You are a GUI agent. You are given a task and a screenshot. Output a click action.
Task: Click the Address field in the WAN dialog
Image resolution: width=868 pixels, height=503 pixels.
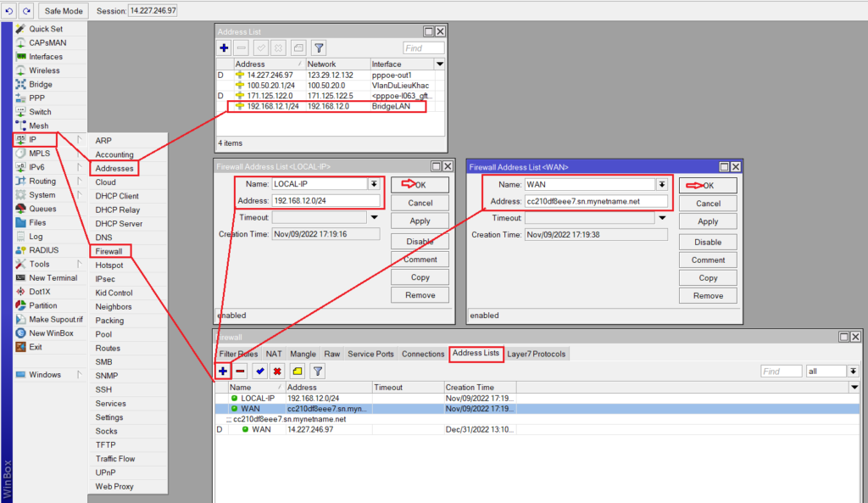pyautogui.click(x=597, y=202)
